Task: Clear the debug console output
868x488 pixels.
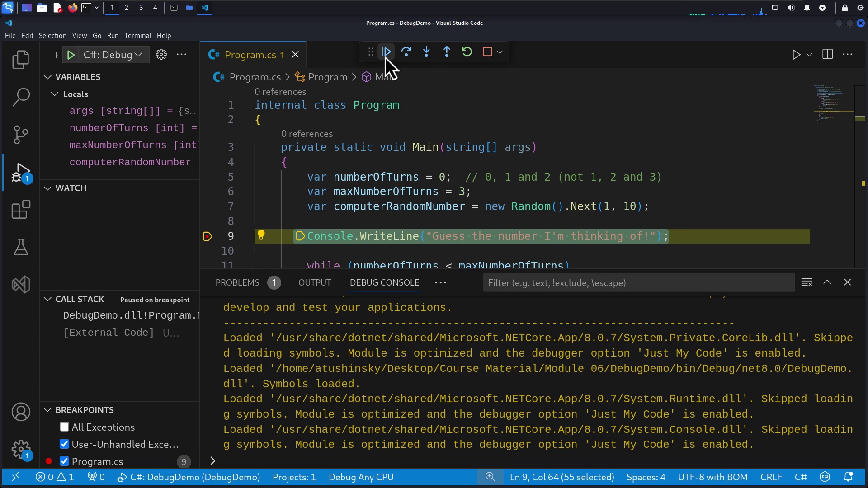Action: tap(807, 282)
